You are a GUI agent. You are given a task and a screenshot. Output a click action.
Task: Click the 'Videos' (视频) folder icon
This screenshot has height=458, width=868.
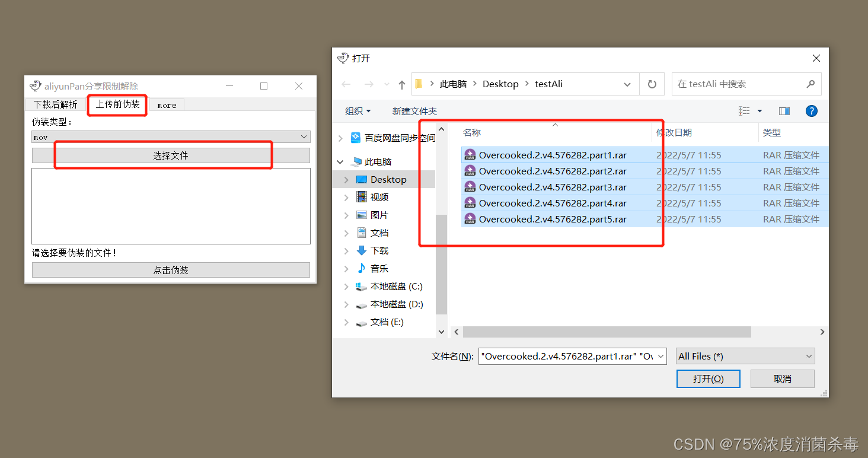[361, 197]
